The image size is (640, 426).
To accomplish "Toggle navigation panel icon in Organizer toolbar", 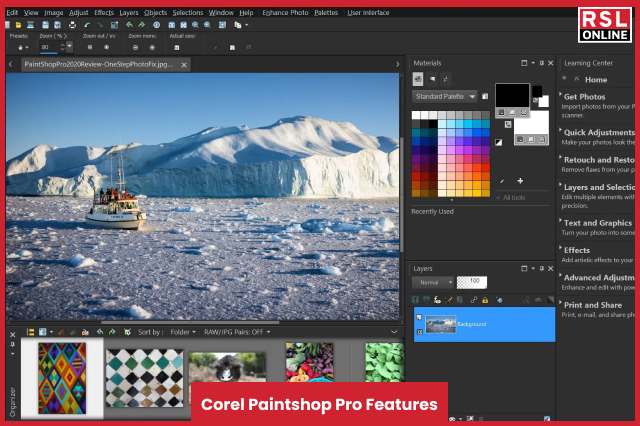I will coord(30,332).
